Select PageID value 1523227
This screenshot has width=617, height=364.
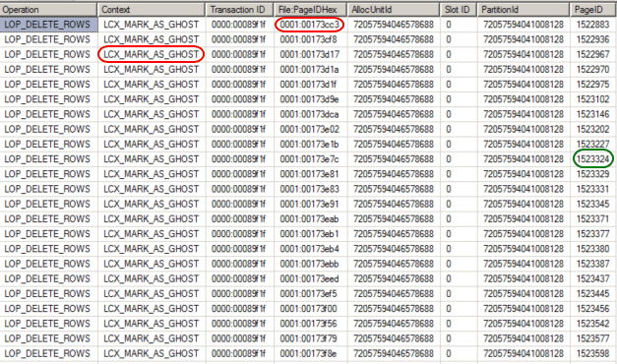click(593, 144)
